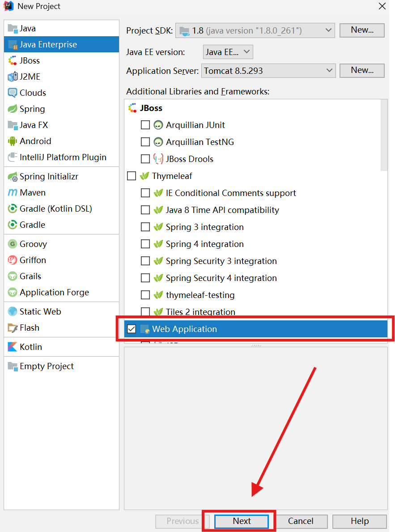Check the Thymeleaf framework checkbox
Image resolution: width=395 pixels, height=532 pixels.
pyautogui.click(x=132, y=176)
